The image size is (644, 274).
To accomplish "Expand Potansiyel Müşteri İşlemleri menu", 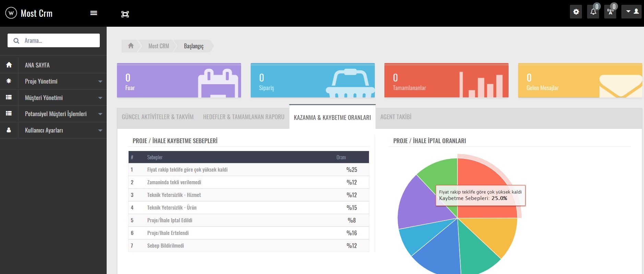I will [x=53, y=114].
